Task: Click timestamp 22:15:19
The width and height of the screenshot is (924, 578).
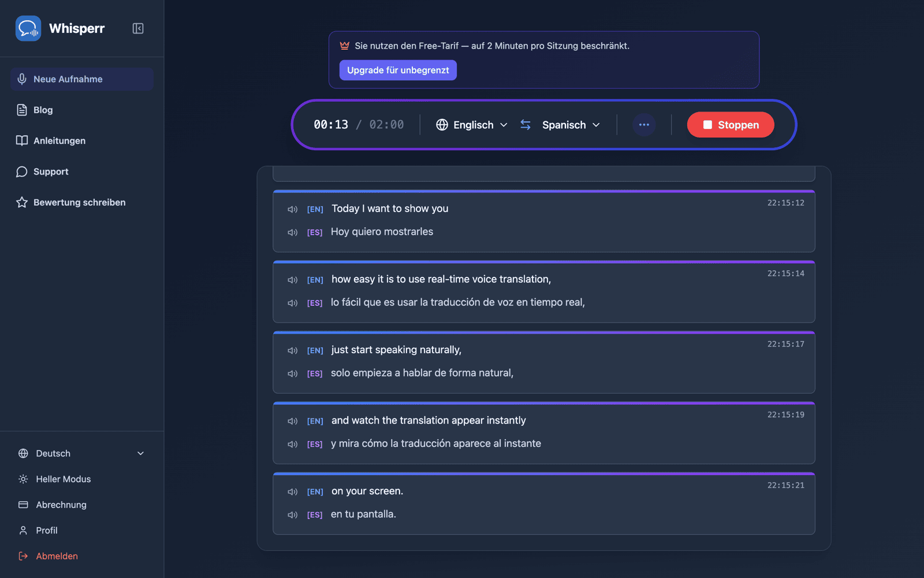Action: tap(785, 414)
